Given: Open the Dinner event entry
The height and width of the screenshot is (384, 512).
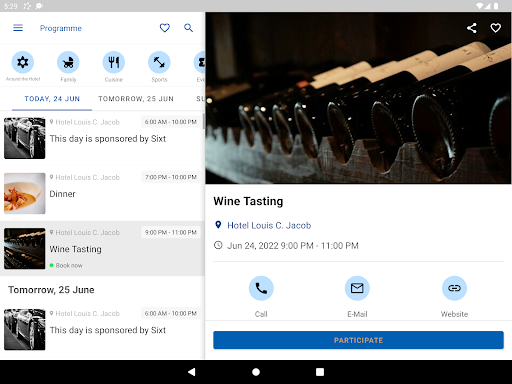Looking at the screenshot, I should coord(102,193).
